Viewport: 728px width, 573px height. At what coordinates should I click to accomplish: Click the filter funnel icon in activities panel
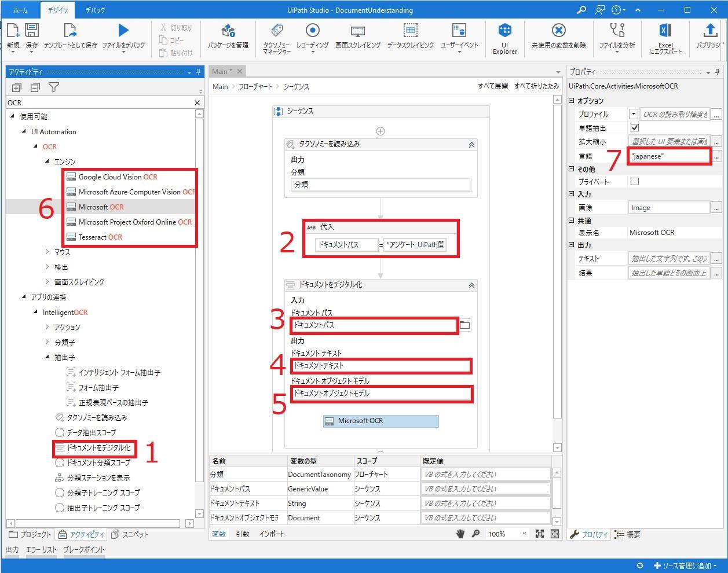coord(54,87)
